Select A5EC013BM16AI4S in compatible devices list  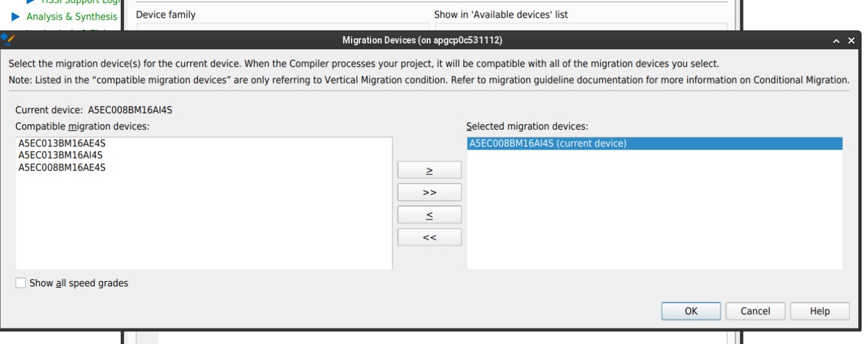[60, 155]
